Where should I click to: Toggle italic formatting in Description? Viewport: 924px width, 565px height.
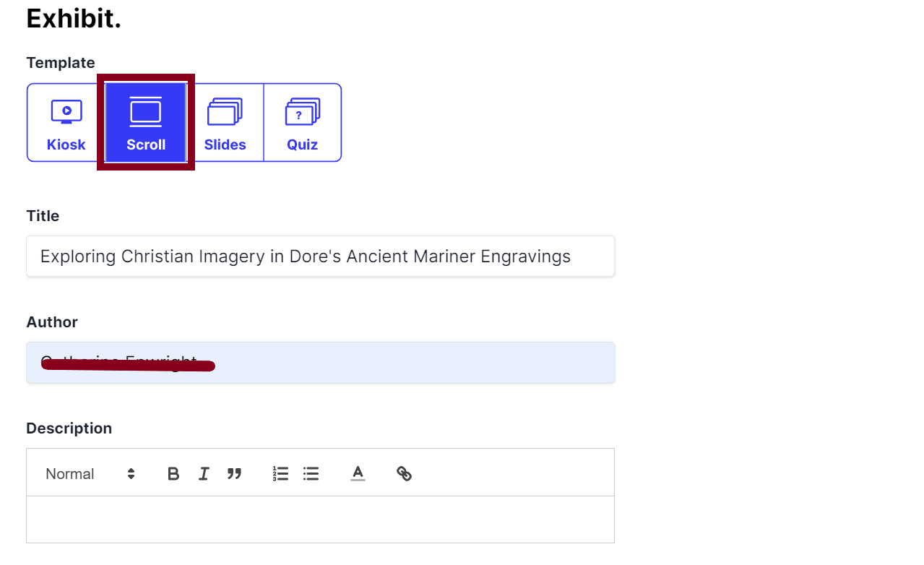click(x=204, y=474)
